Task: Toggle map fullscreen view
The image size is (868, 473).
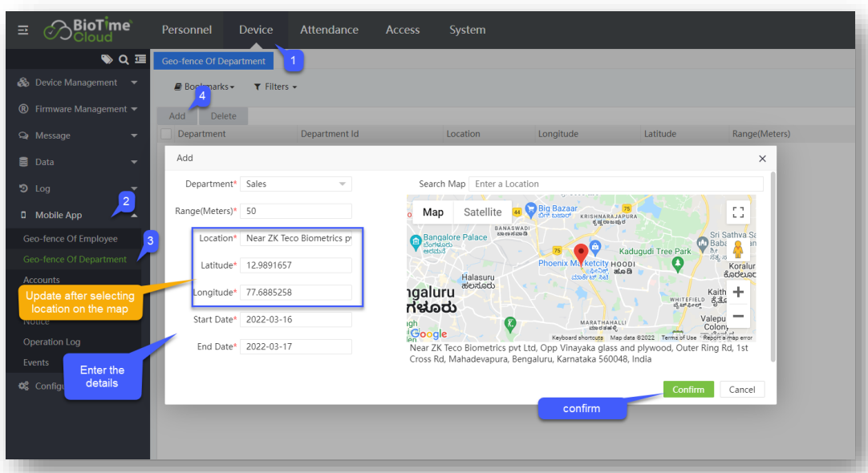Action: pyautogui.click(x=738, y=212)
